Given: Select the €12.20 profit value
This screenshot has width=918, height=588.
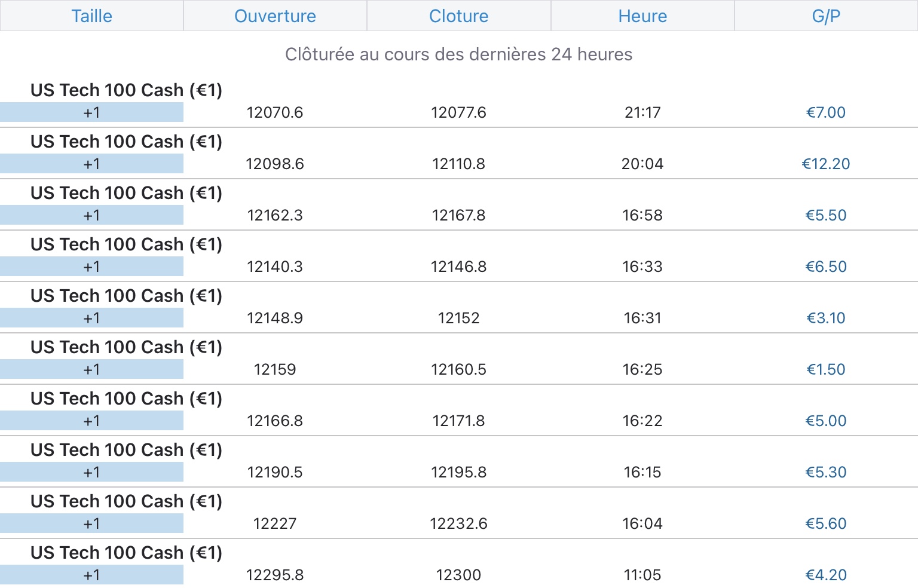Looking at the screenshot, I should [x=826, y=164].
